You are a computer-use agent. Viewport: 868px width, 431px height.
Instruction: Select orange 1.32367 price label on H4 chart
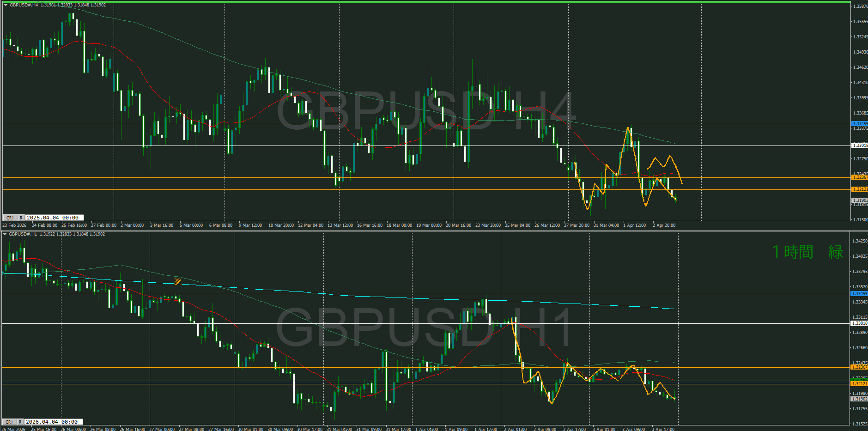pos(859,177)
